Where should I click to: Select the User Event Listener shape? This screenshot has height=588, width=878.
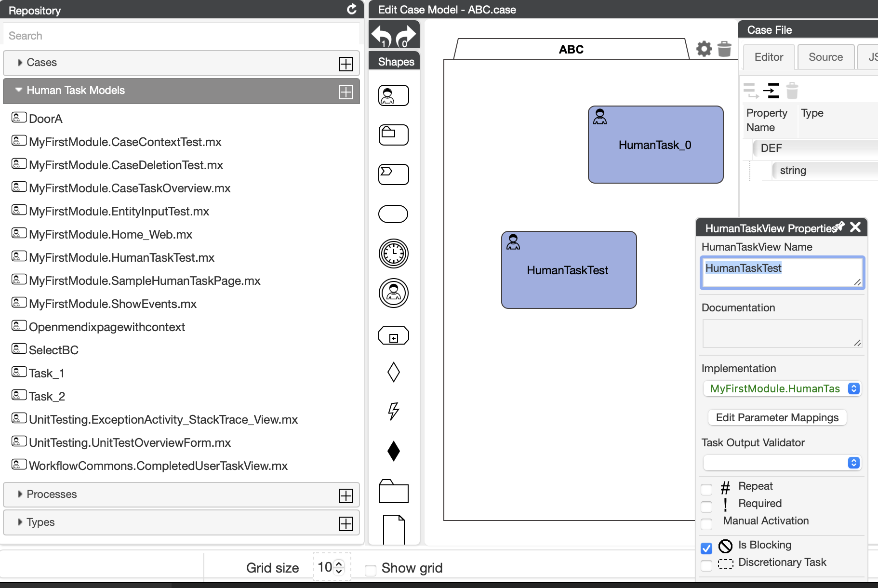[393, 293]
